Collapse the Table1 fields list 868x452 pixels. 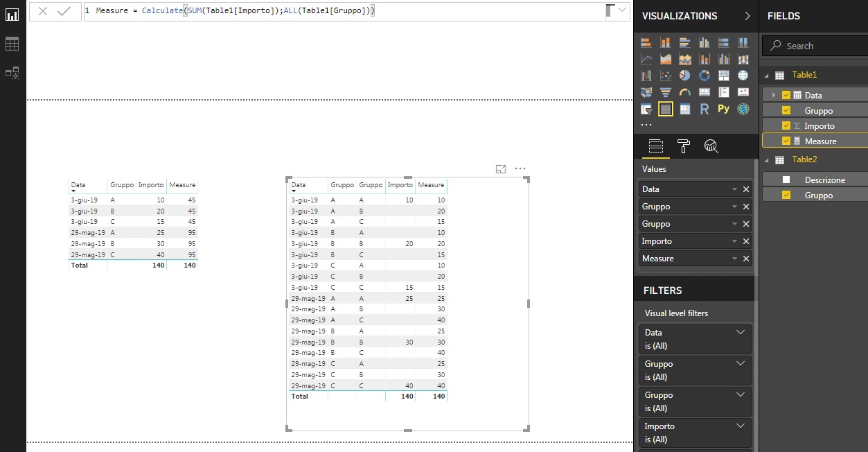pos(767,75)
